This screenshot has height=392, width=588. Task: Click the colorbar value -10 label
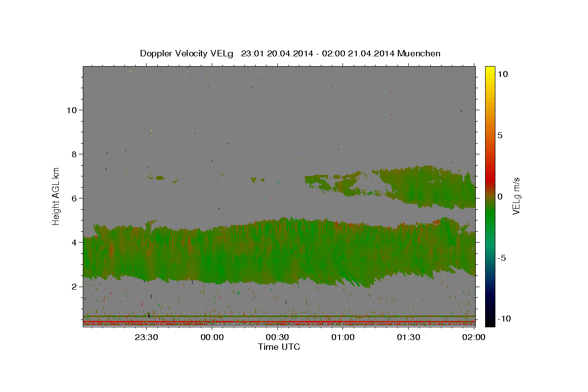504,318
